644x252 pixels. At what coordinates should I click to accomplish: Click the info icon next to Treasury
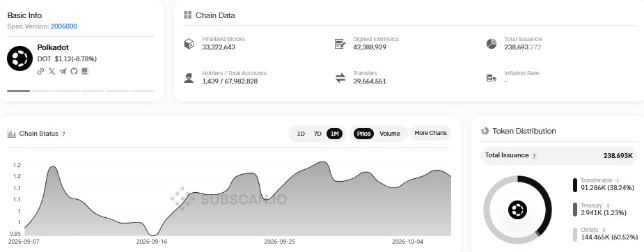pos(608,205)
